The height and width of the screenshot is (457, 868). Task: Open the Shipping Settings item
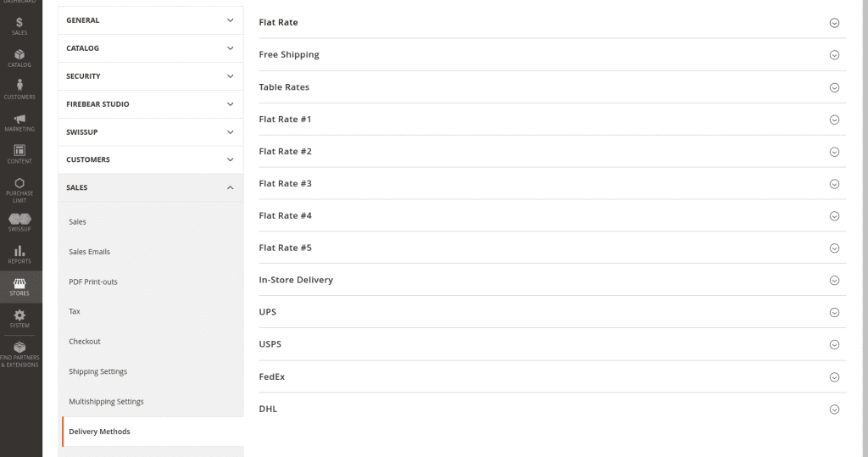98,371
